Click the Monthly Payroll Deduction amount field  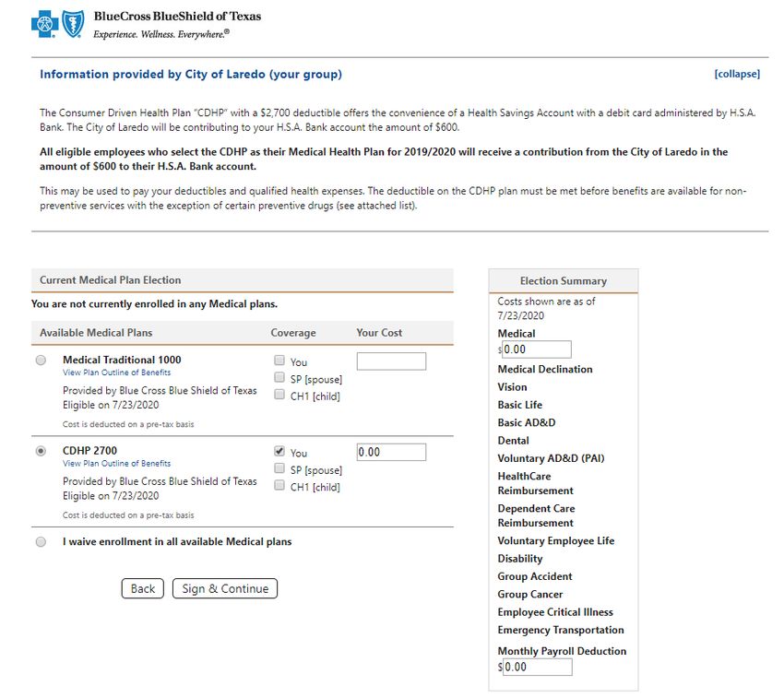(x=537, y=667)
